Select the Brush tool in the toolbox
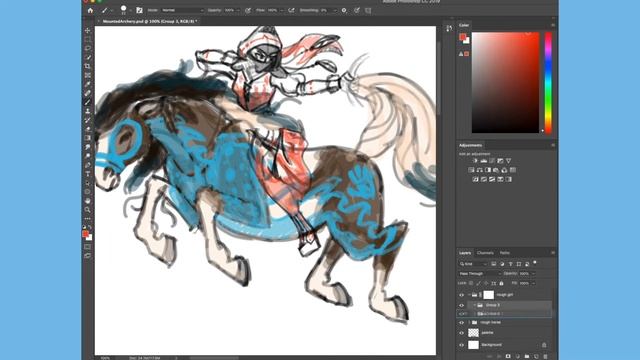The height and width of the screenshot is (360, 640). point(87,102)
